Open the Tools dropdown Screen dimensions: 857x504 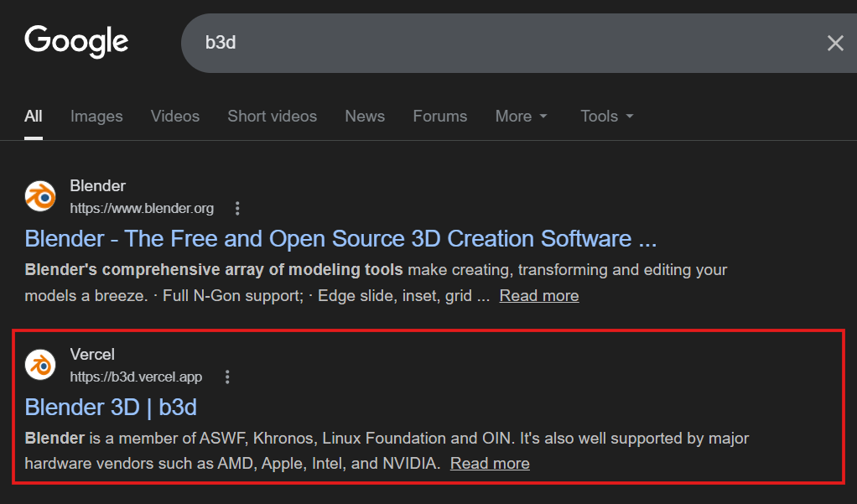click(x=606, y=117)
